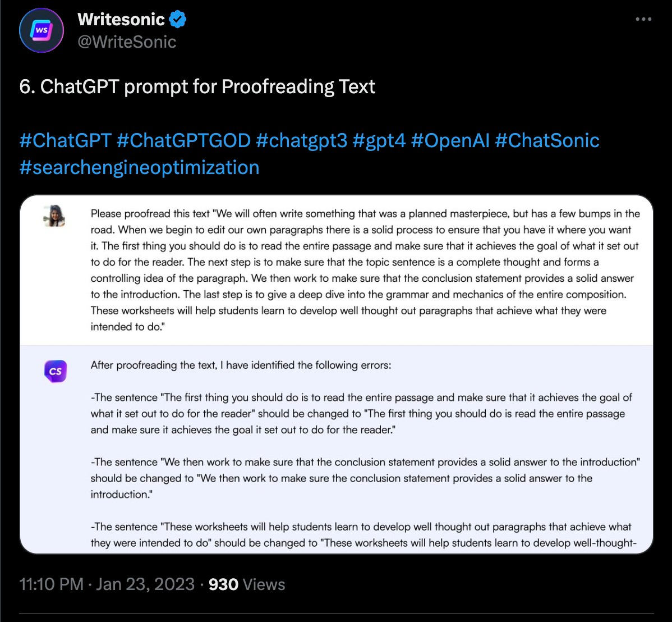Click the Writesonic profile avatar
The image size is (672, 622).
click(42, 30)
